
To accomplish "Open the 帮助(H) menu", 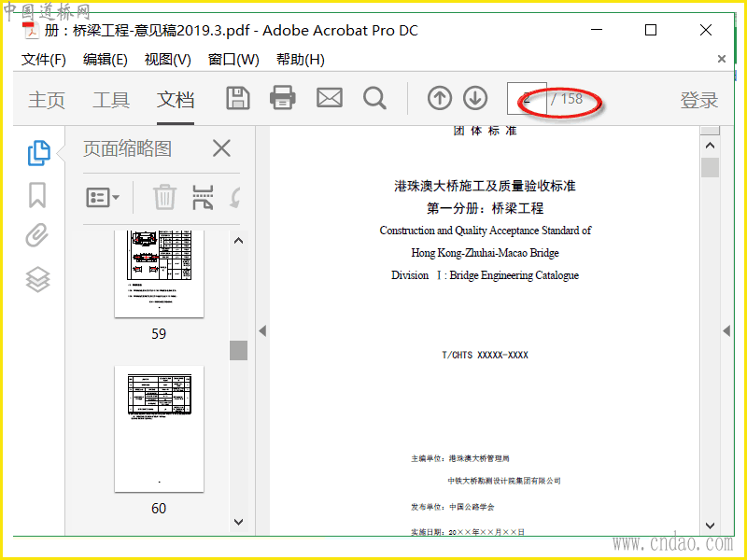I will (x=301, y=60).
